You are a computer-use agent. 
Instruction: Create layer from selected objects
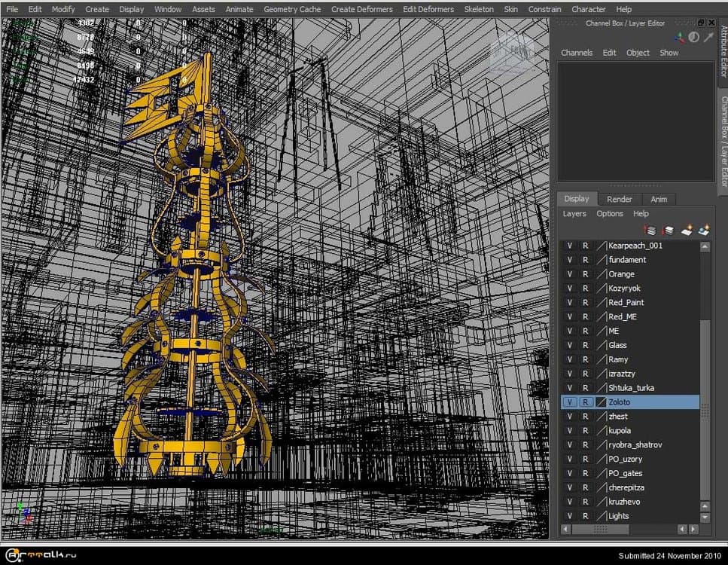point(704,230)
